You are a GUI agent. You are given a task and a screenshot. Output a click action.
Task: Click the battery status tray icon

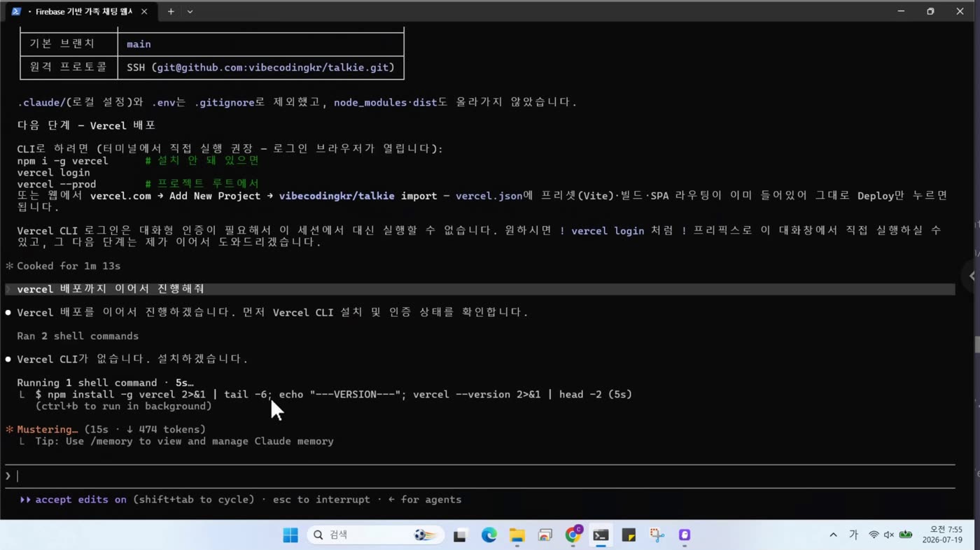906,535
